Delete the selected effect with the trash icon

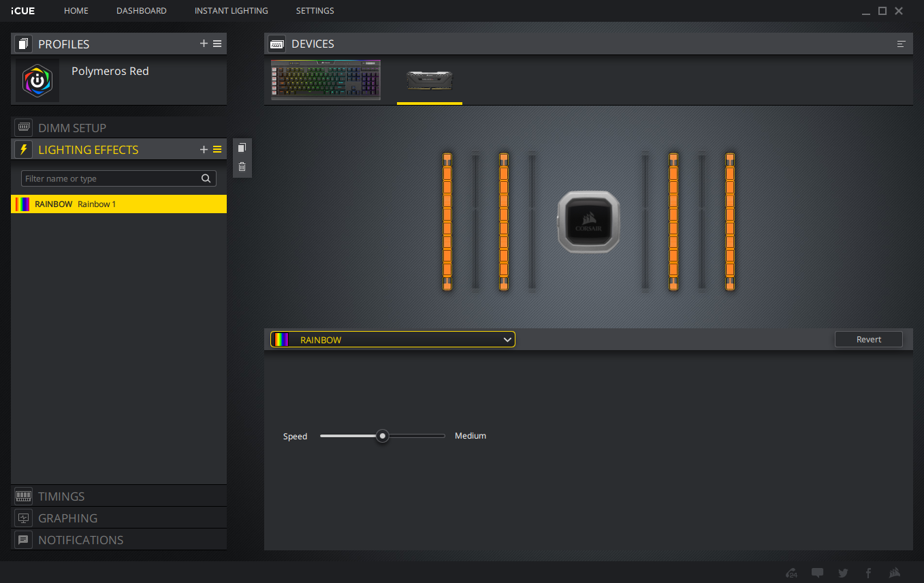pos(242,167)
